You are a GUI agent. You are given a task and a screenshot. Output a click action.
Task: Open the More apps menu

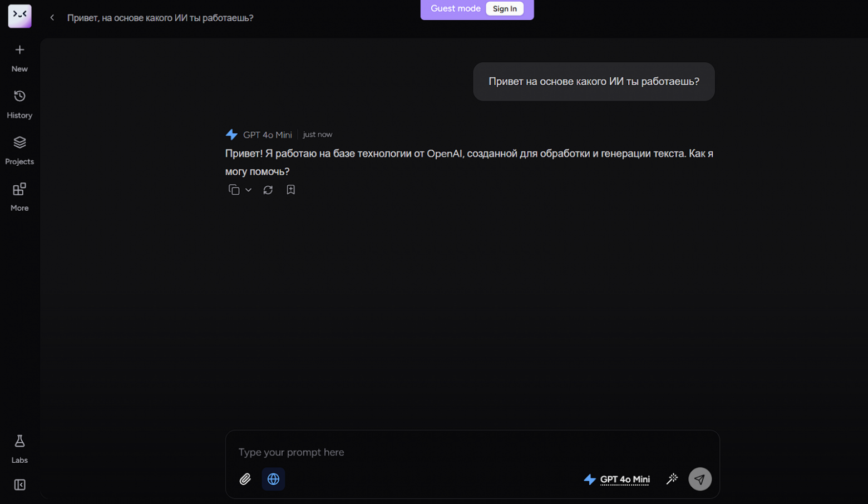pyautogui.click(x=19, y=197)
